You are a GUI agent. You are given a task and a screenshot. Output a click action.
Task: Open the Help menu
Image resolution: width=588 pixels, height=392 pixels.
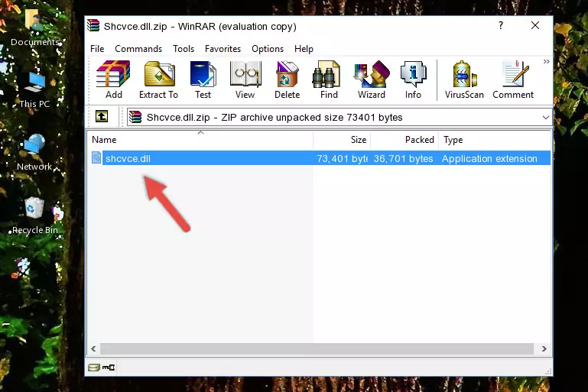tap(304, 49)
